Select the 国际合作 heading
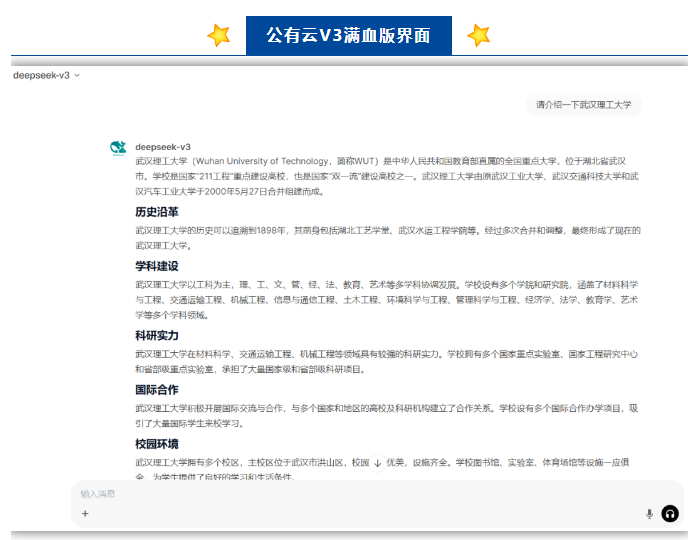Viewport: 695px width, 540px height. pos(157,390)
